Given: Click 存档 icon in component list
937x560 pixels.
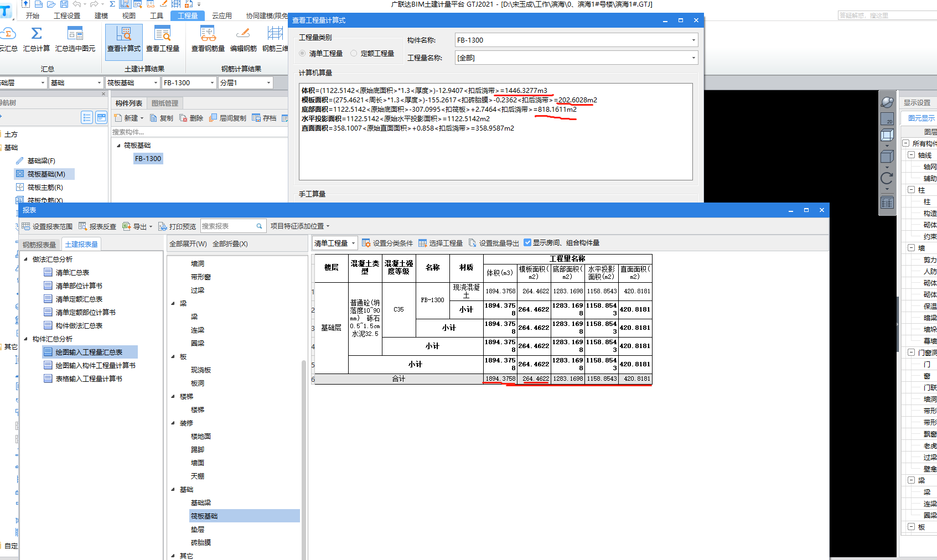Looking at the screenshot, I should click(256, 118).
